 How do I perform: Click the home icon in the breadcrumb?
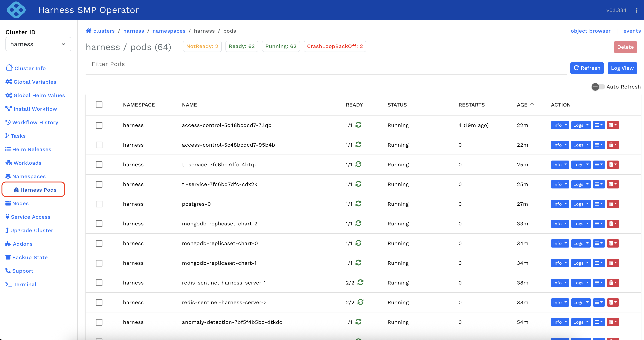point(89,31)
